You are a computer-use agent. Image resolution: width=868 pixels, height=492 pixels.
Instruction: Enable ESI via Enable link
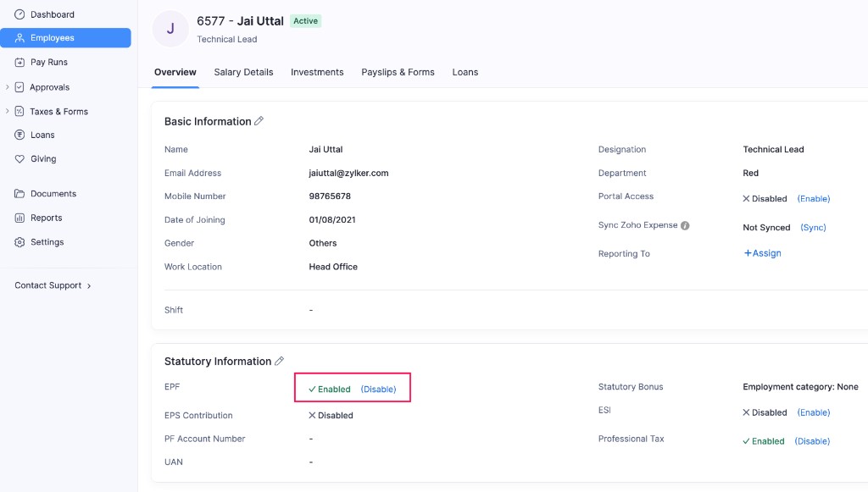coord(814,412)
